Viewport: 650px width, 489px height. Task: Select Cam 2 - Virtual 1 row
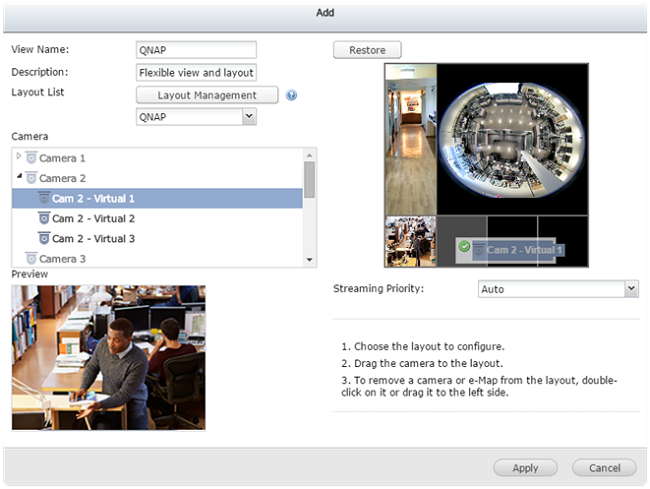(x=158, y=199)
